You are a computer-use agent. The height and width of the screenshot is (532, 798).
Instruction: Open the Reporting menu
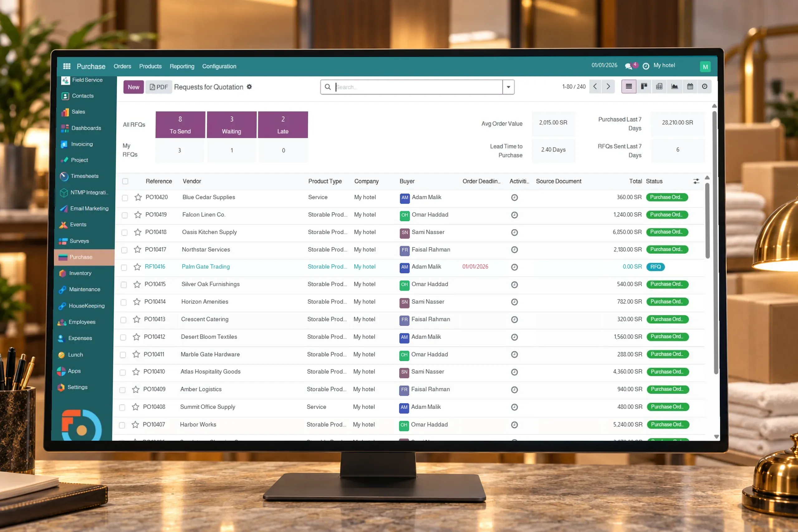pyautogui.click(x=182, y=66)
